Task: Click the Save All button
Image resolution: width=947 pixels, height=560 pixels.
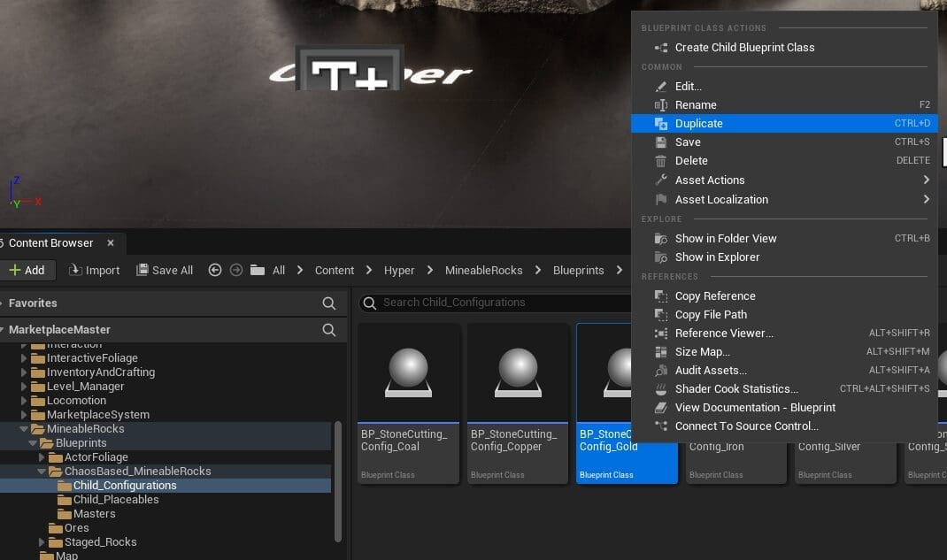Action: 165,271
